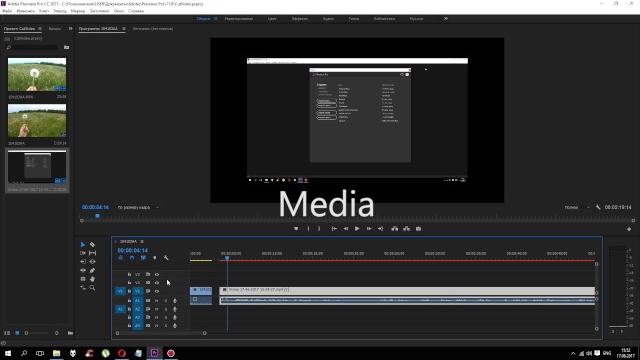The height and width of the screenshot is (360, 640).
Task: Expand the workspace overflow chevron
Action: (446, 18)
